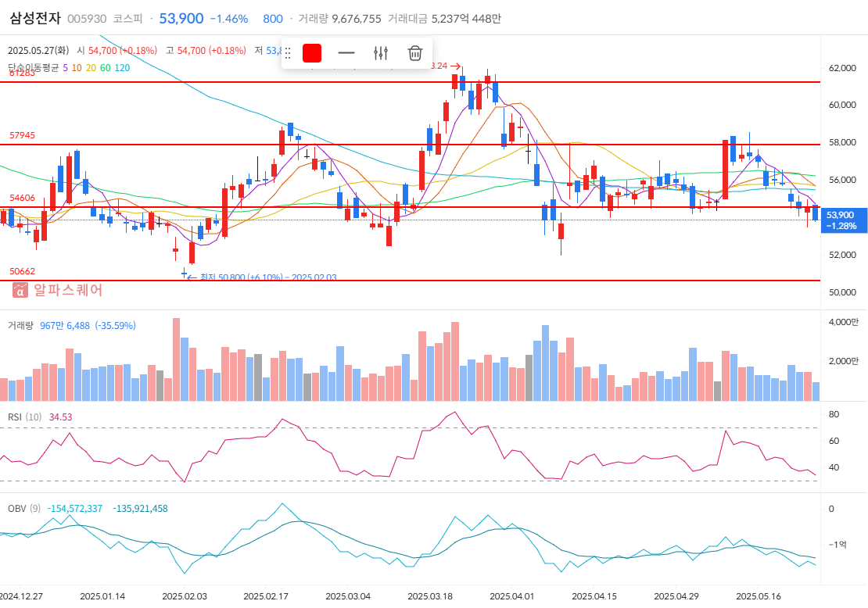Click the 2025.03.18 date on time axis

(430, 595)
